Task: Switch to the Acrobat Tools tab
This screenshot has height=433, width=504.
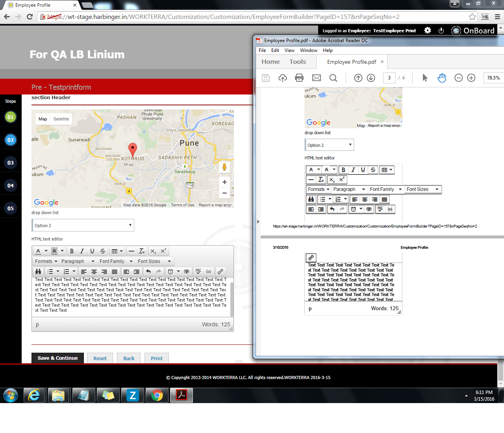Action: tap(297, 62)
